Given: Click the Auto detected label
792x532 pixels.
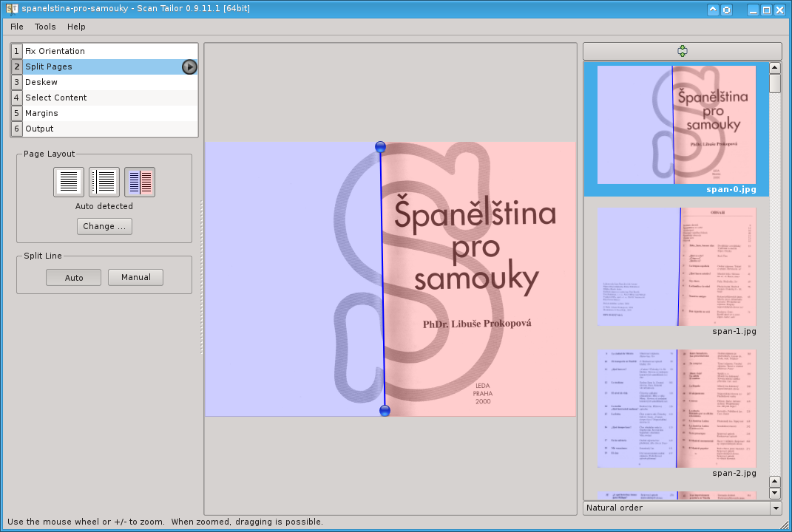Looking at the screenshot, I should (104, 206).
